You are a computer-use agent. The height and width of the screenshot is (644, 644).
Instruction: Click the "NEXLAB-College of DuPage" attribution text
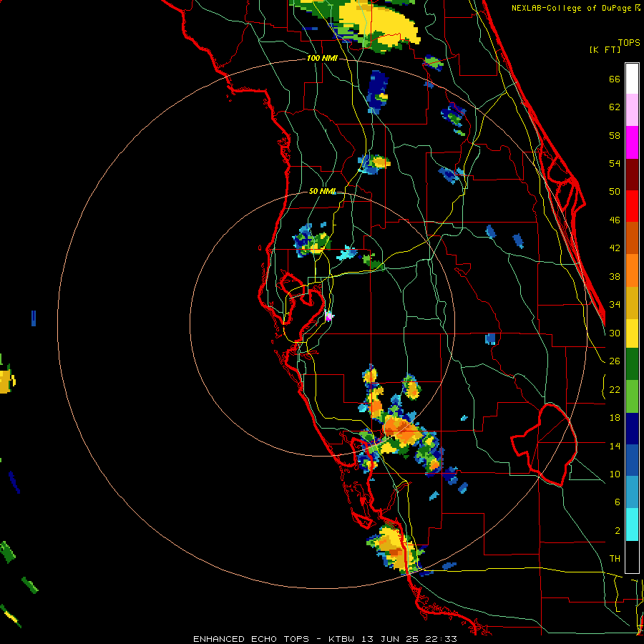point(571,8)
